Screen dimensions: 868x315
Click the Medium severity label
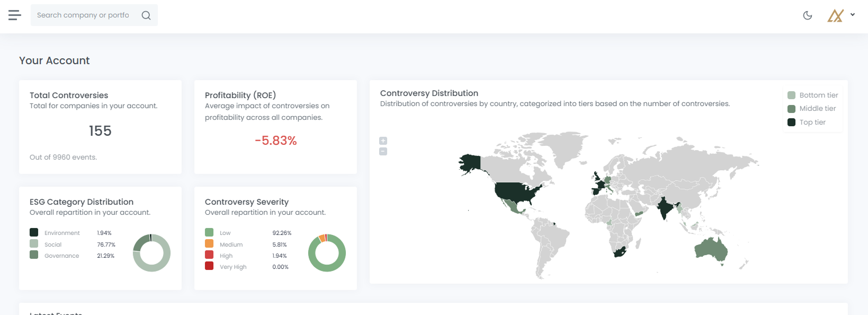pos(231,244)
